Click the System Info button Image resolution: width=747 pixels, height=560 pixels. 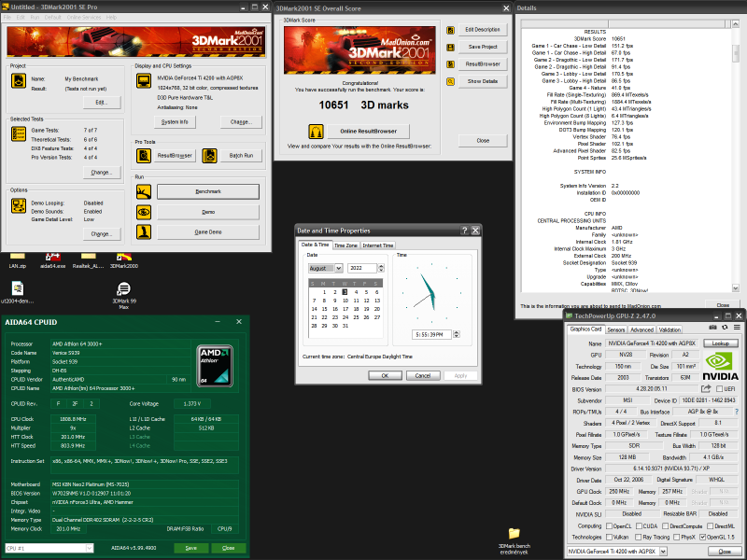[x=175, y=122]
